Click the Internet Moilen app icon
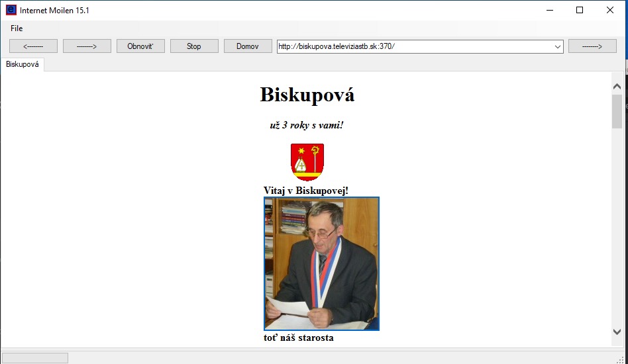Viewport: 628px width, 364px height. click(x=11, y=10)
